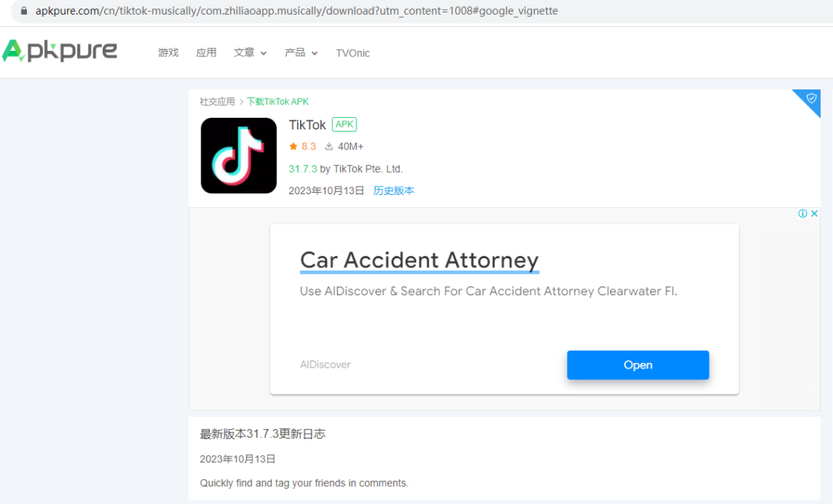Click the 最新版本31.7.3更新日志 heading
833x504 pixels.
[x=262, y=434]
